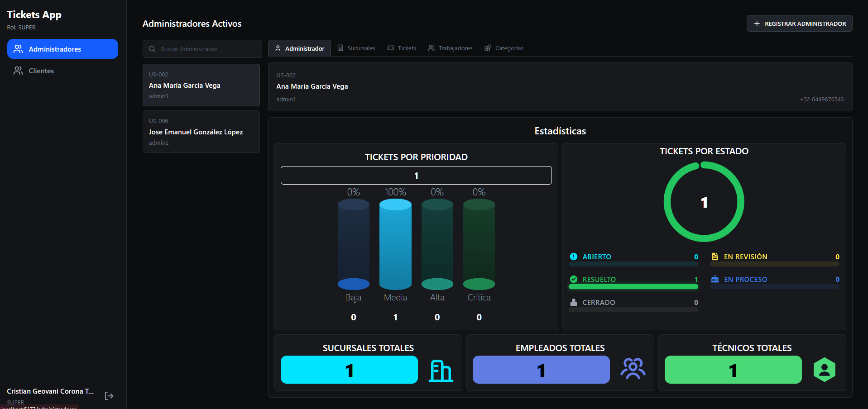Viewport: 868px width, 409px height.
Task: Click the Alta priority cylinder bar
Action: click(x=437, y=244)
